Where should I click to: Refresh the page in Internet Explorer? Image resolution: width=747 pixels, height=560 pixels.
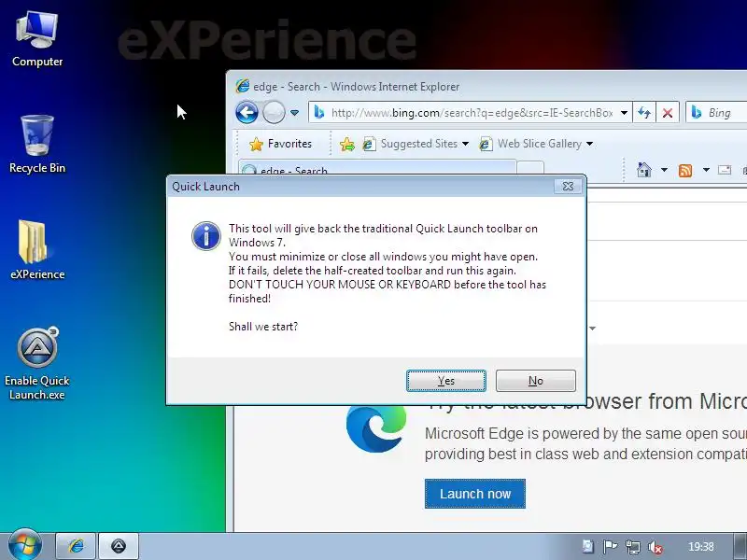coord(644,113)
